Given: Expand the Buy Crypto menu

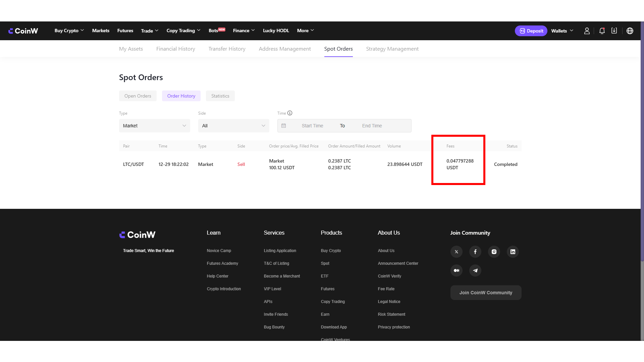Looking at the screenshot, I should coord(69,31).
